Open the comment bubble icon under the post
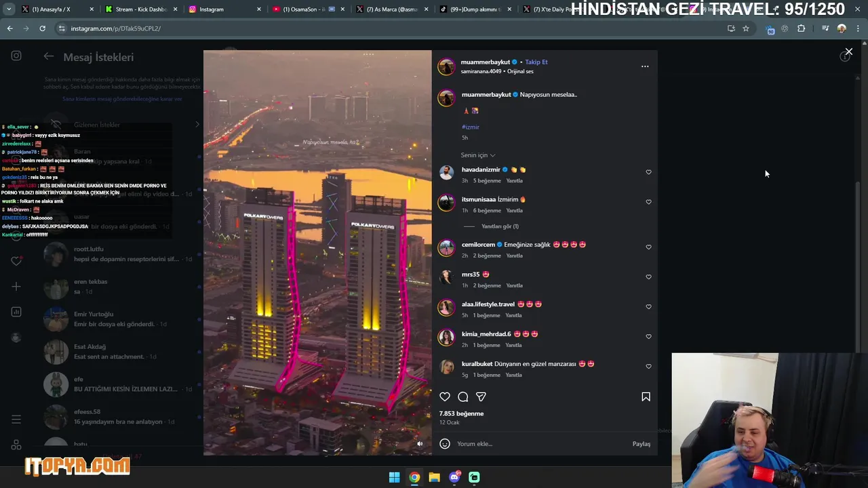 point(463,396)
